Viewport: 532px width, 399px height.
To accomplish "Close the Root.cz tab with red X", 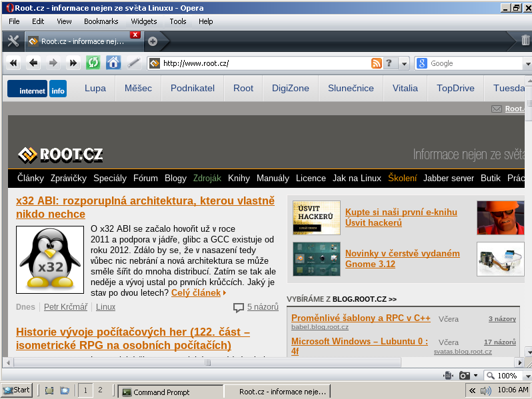I will point(135,35).
